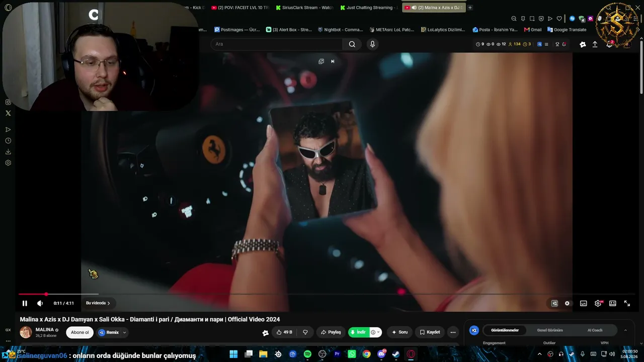The width and height of the screenshot is (644, 362).
Task: Switch to the Genel Görünüm tab
Action: click(x=550, y=330)
